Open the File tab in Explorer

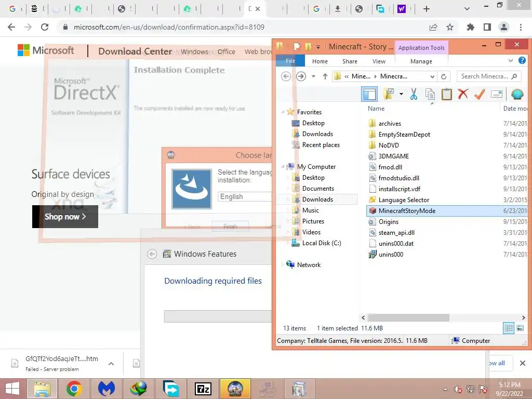[x=290, y=61]
